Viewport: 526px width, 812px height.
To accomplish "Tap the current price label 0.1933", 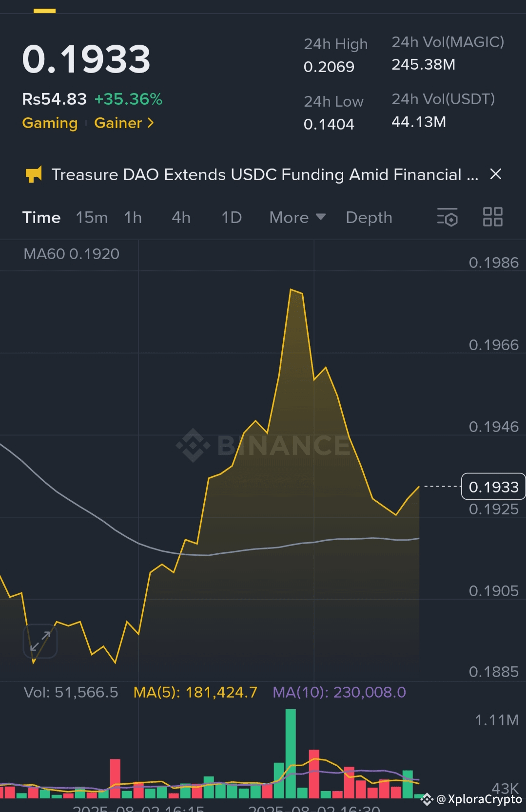I will (493, 487).
